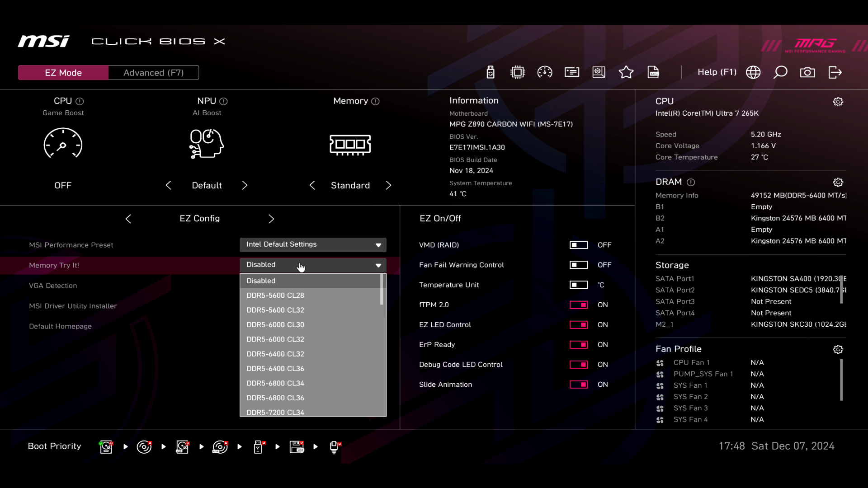Switch to the Advanced (F7) tab
This screenshot has height=488, width=868.
click(x=153, y=73)
